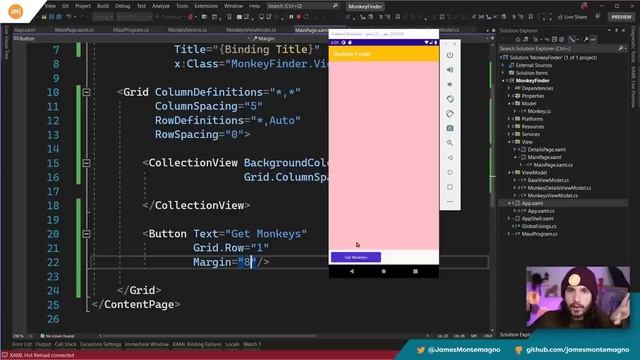Click the emulator volume down icon
The height and width of the screenshot is (360, 640).
click(x=450, y=84)
